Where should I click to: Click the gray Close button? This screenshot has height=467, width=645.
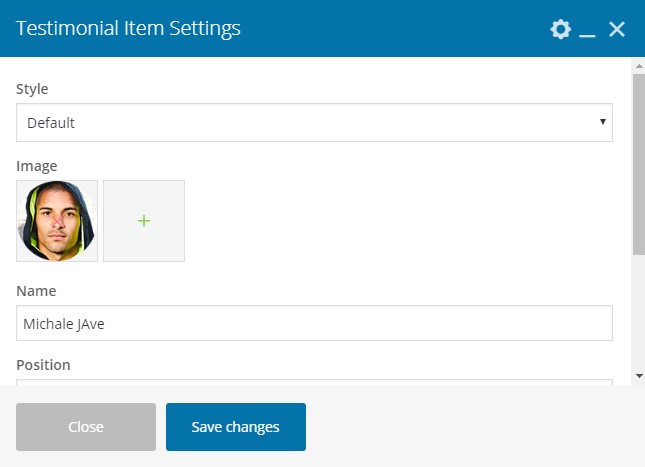86,427
